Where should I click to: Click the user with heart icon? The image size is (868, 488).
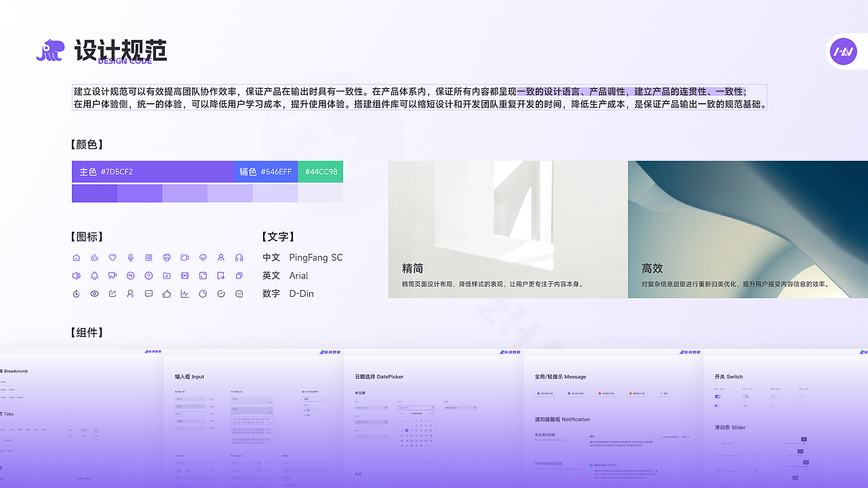tap(130, 293)
